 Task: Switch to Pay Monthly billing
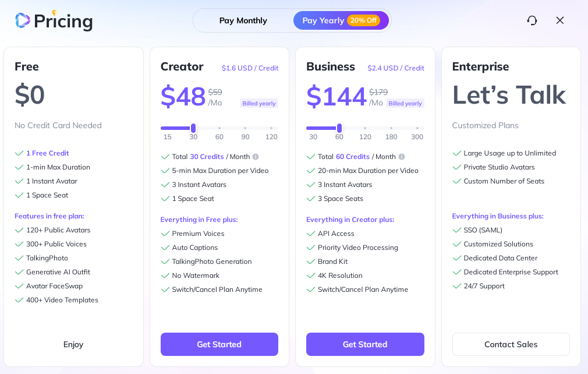(x=243, y=20)
